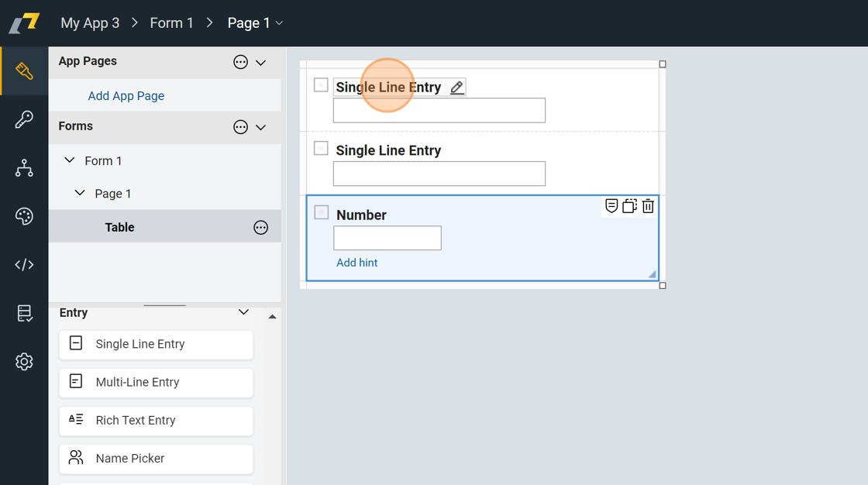
Task: Collapse the App Pages section chevron
Action: click(x=261, y=62)
